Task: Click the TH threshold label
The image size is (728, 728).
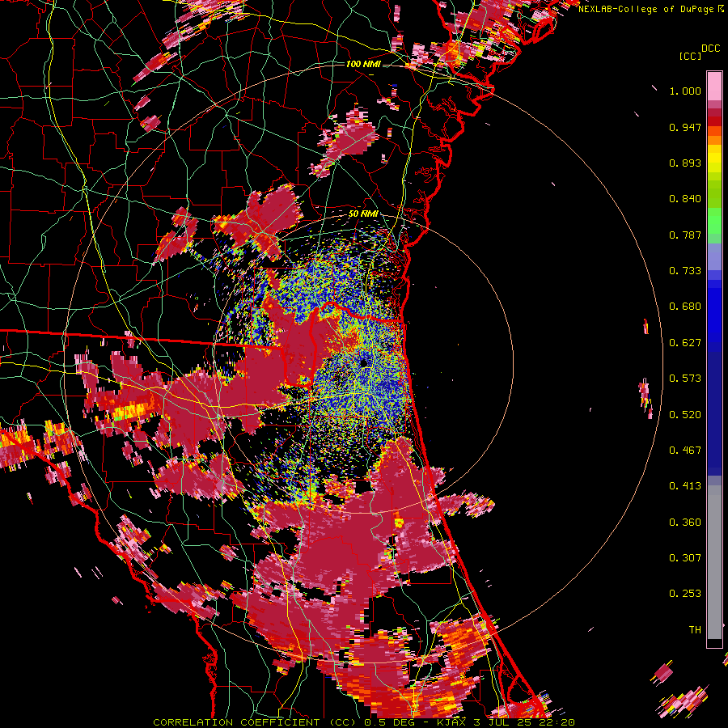Action: [695, 630]
